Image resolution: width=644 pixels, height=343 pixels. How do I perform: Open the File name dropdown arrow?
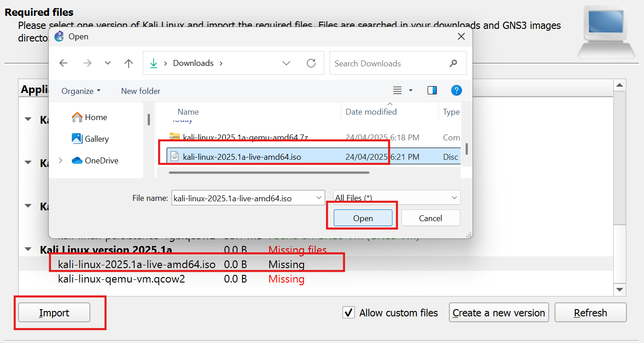click(x=320, y=198)
